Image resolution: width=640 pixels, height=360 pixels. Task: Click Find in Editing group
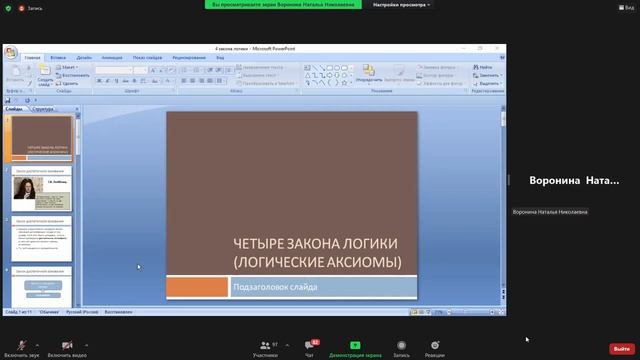[x=482, y=67]
